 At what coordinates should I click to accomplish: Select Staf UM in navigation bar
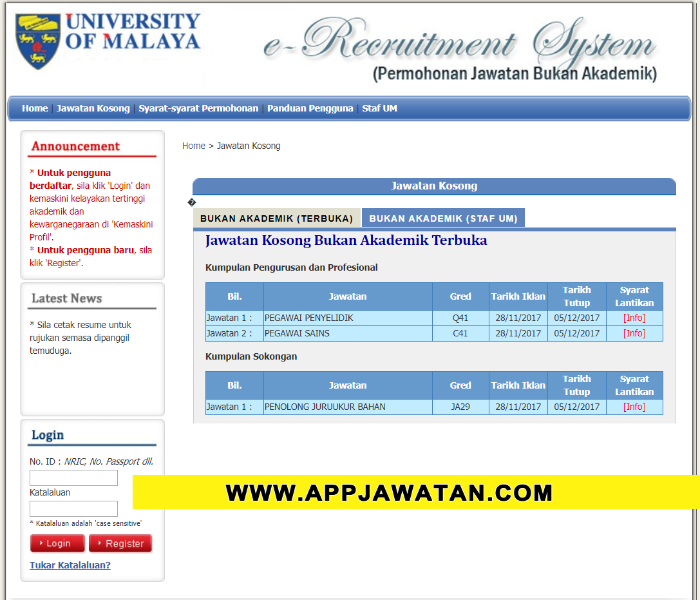379,108
